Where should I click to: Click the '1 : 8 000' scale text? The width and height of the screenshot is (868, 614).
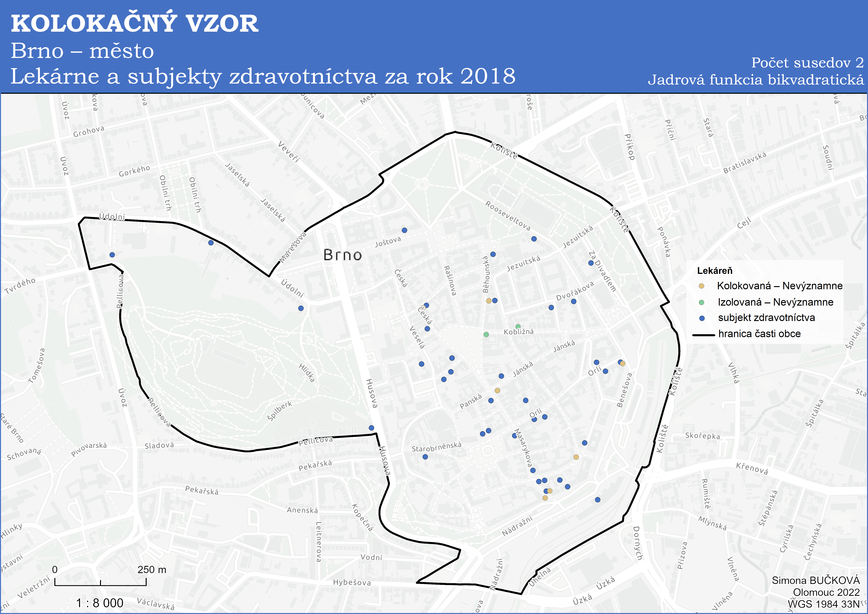coord(99,603)
